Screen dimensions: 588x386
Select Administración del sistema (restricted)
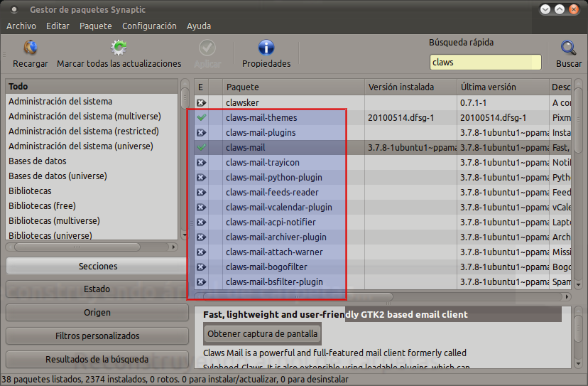92,131
